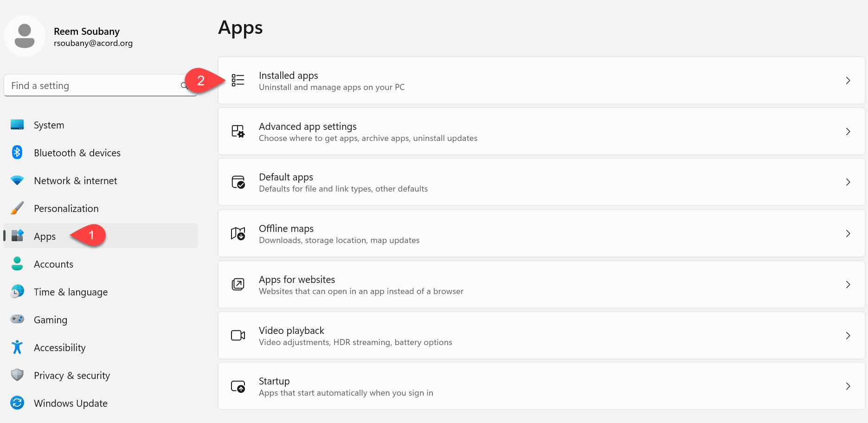Click the Advanced app settings icon

(x=238, y=131)
